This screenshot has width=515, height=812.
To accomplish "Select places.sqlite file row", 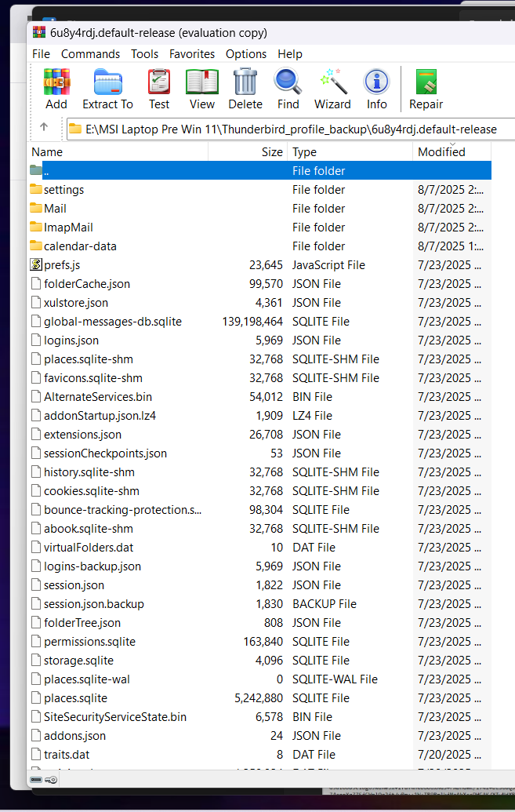I will pos(259,697).
